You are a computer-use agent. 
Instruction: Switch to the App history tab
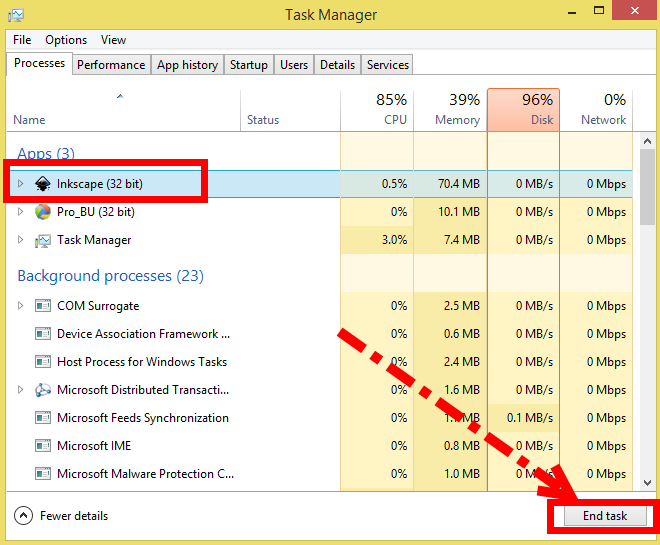[187, 65]
